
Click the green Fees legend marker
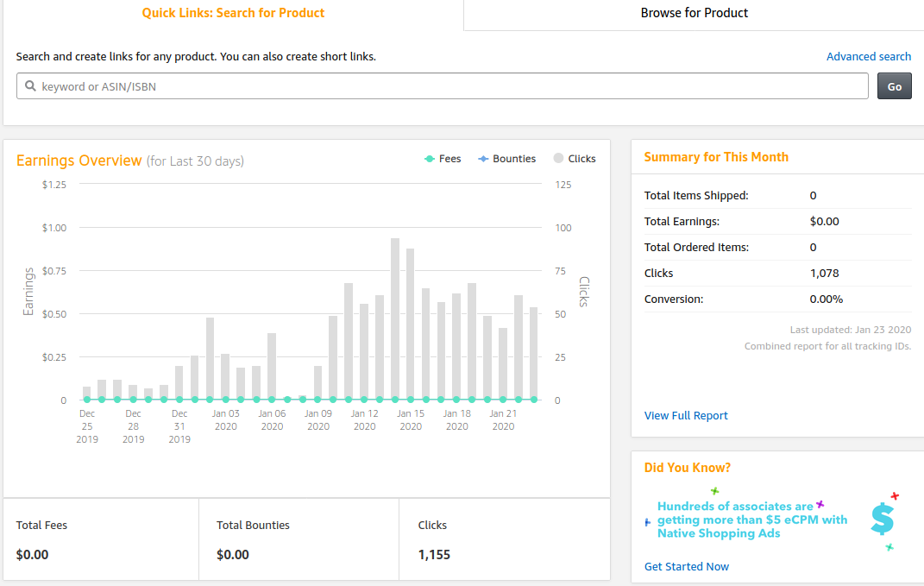[430, 159]
